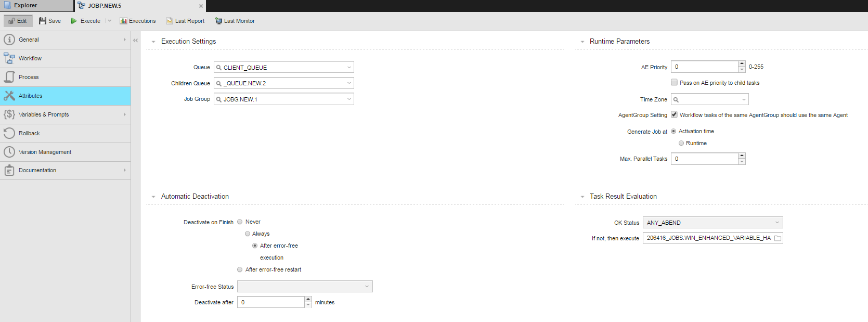Open the Children Queue dropdown arrow

pyautogui.click(x=349, y=83)
